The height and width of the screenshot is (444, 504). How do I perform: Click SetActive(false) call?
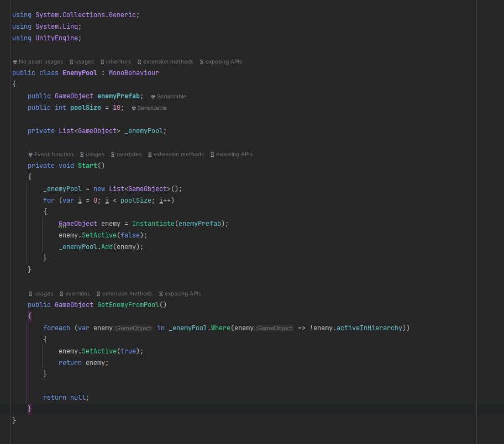[113, 235]
